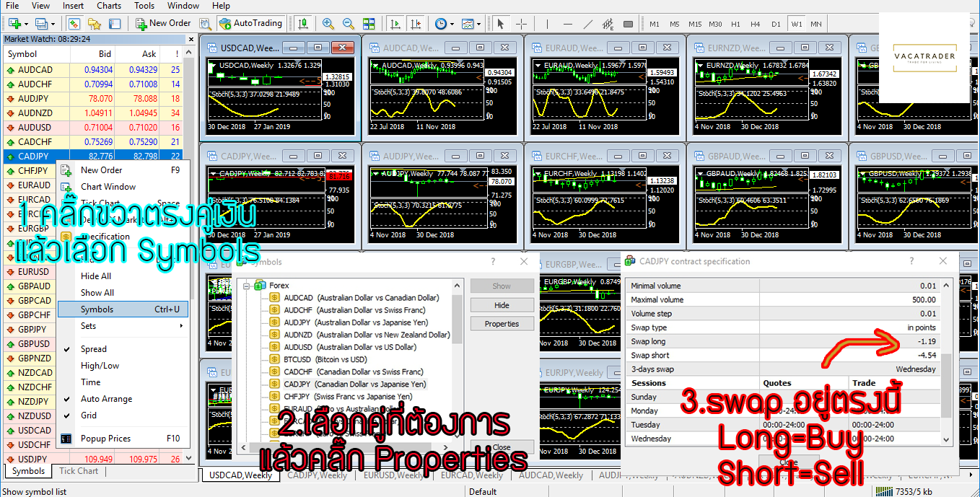Switch chart timeframe to MN
The image size is (980, 497).
[816, 24]
